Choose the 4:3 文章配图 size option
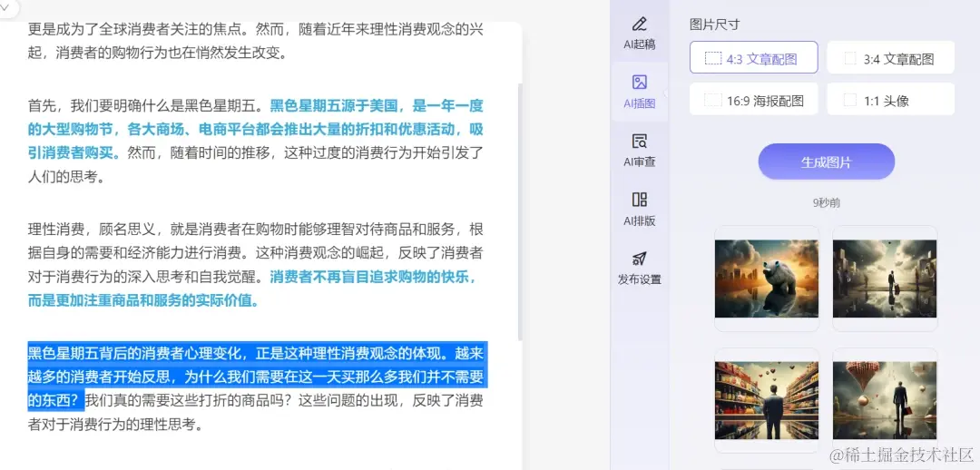This screenshot has width=980, height=470. click(754, 57)
